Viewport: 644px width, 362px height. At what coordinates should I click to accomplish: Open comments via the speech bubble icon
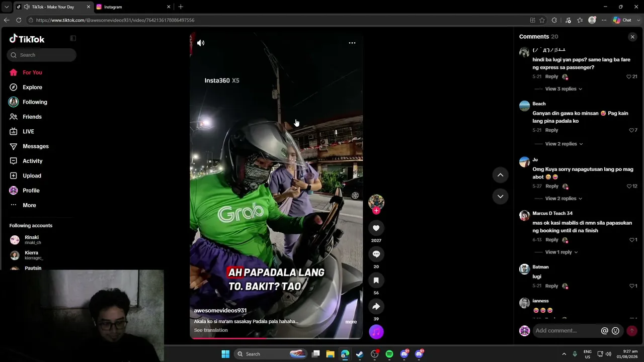(376, 254)
